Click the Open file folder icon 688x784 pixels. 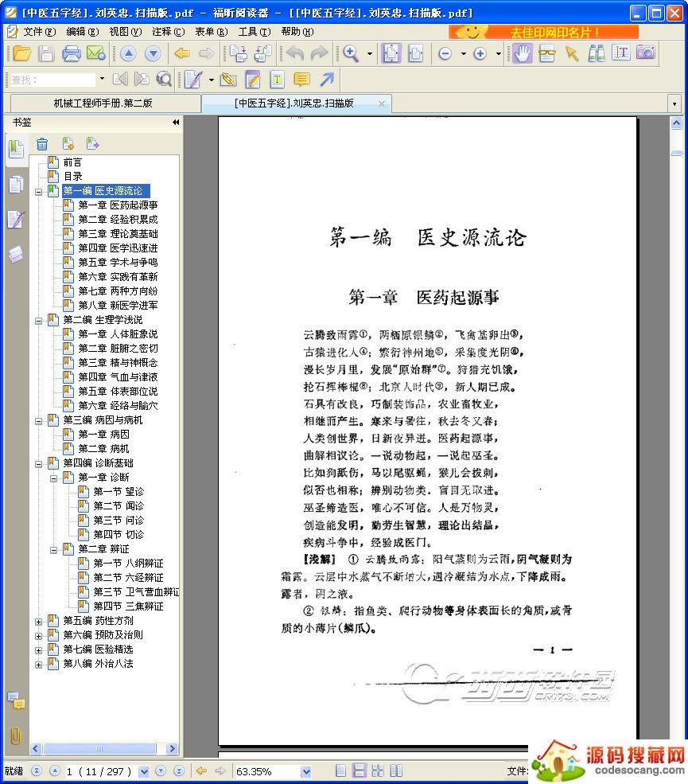tap(22, 53)
